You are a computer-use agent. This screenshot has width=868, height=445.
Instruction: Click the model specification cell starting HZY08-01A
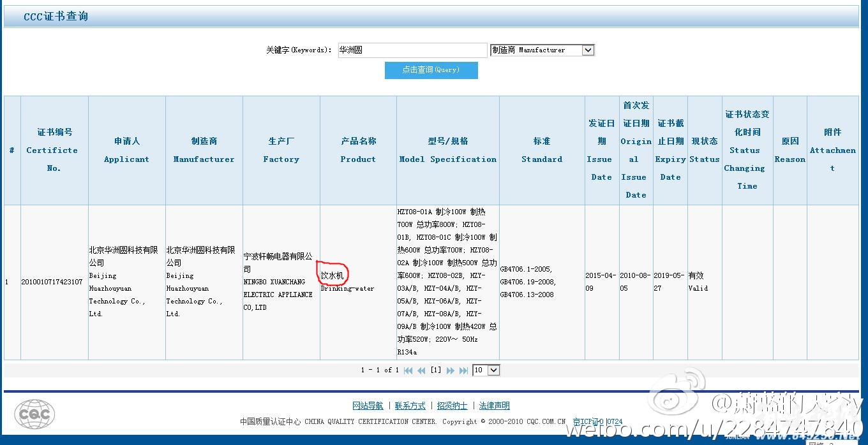(x=447, y=282)
